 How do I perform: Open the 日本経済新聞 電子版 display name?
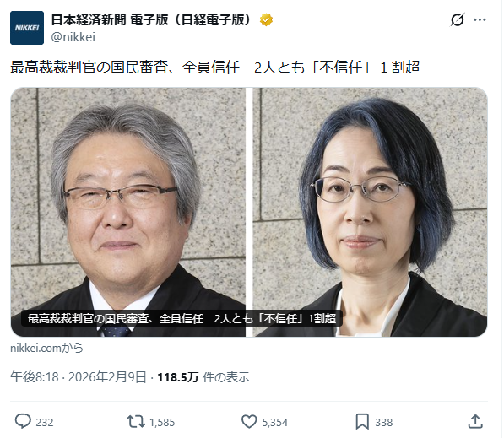152,20
